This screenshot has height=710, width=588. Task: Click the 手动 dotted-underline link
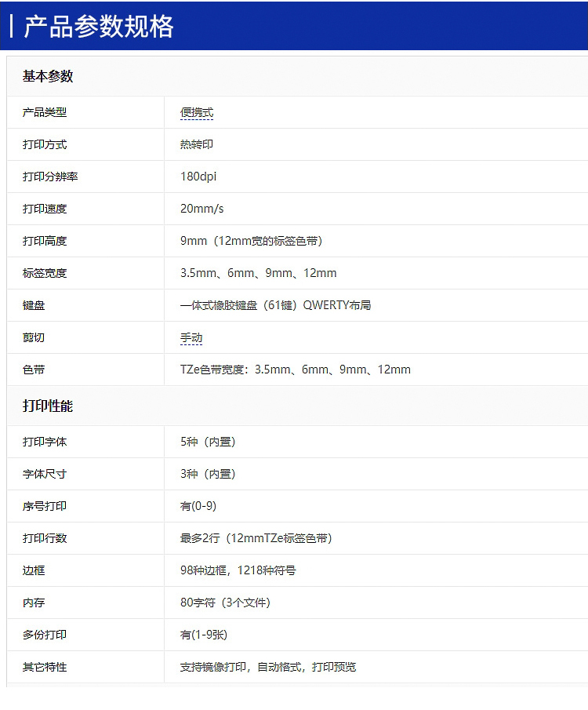(x=191, y=338)
